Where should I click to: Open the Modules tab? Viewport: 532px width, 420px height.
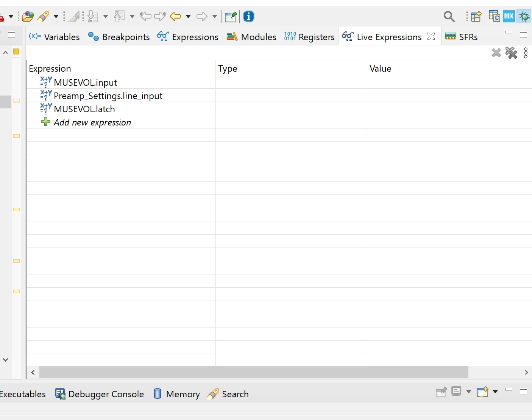(251, 37)
